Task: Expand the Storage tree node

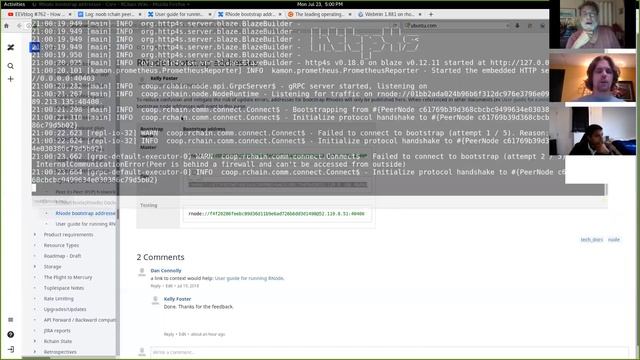Action: pyautogui.click(x=35, y=267)
